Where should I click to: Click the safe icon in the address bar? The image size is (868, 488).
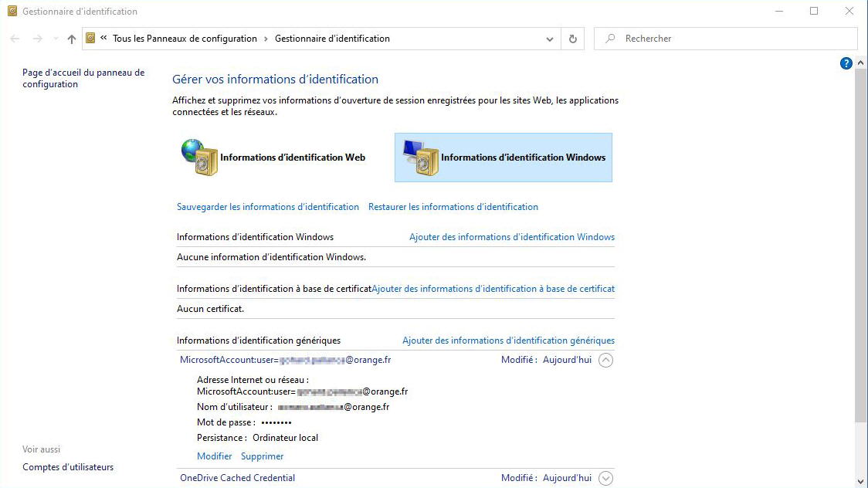point(90,38)
